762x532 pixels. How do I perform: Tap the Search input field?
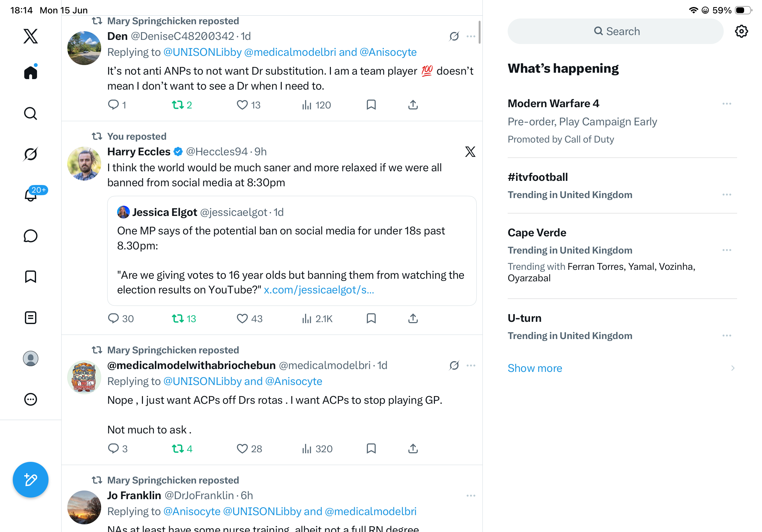[615, 31]
